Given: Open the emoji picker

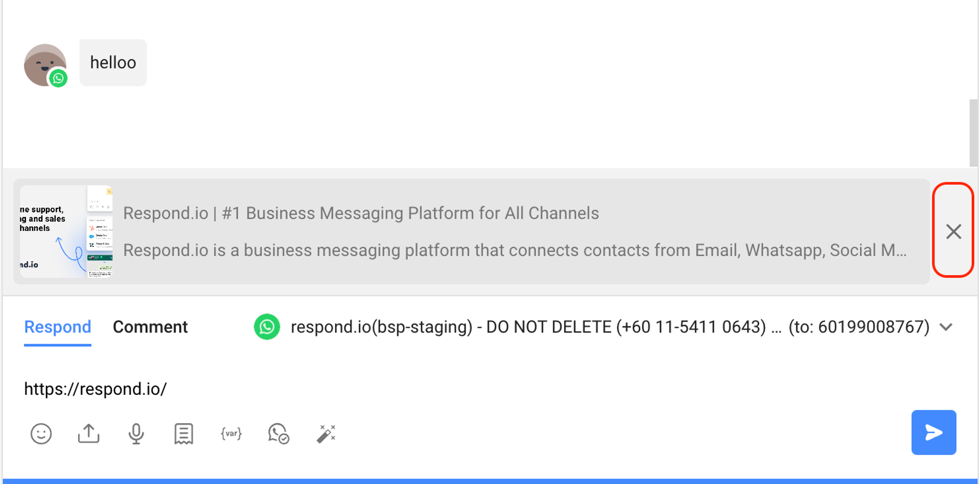Looking at the screenshot, I should [41, 434].
